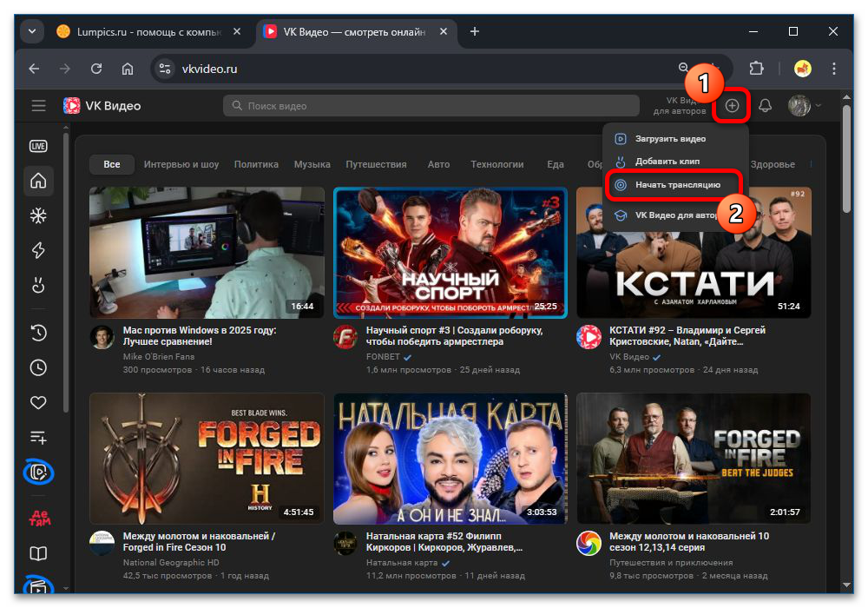868x608 pixels.
Task: Select the Технологии category
Action: pos(497,164)
